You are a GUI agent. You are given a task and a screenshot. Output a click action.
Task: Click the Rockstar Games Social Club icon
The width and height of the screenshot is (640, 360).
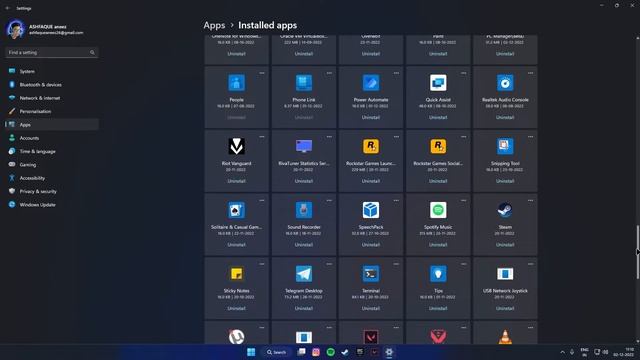coord(438,146)
